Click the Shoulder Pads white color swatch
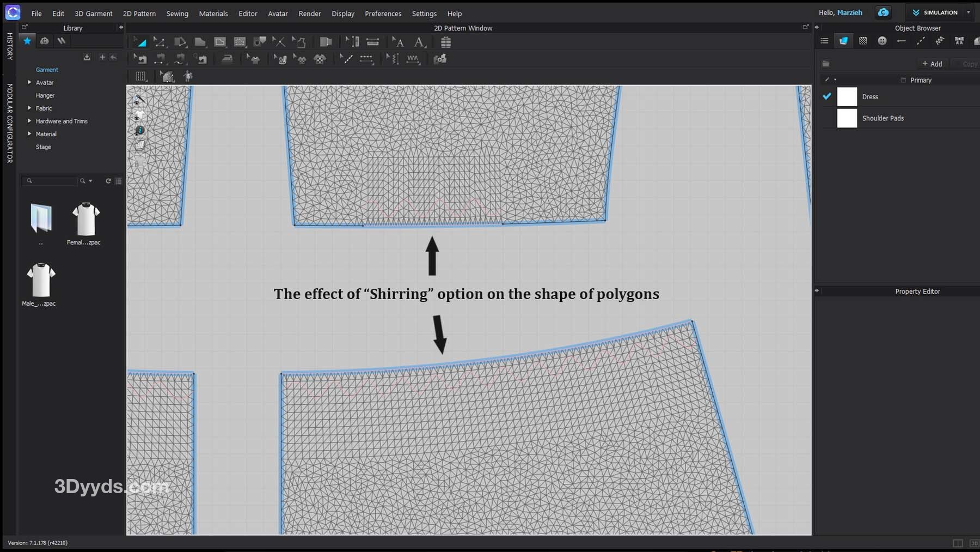This screenshot has height=552, width=980. [847, 118]
